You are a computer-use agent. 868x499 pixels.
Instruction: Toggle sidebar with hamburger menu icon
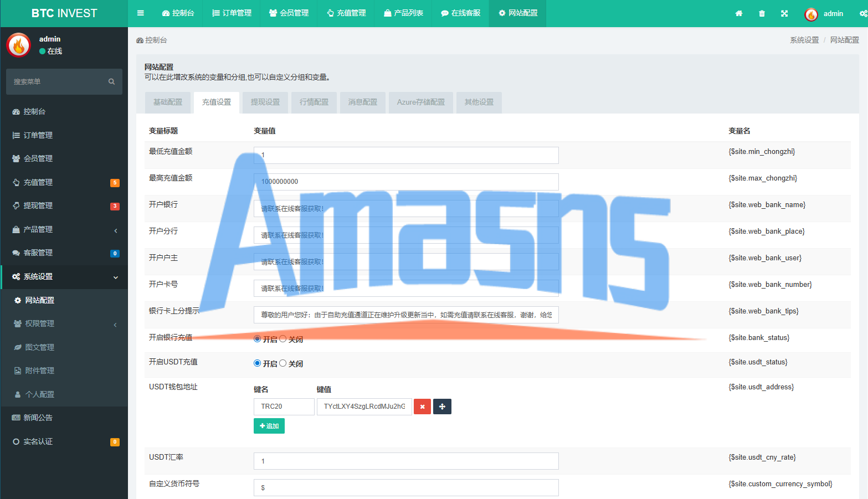(141, 13)
